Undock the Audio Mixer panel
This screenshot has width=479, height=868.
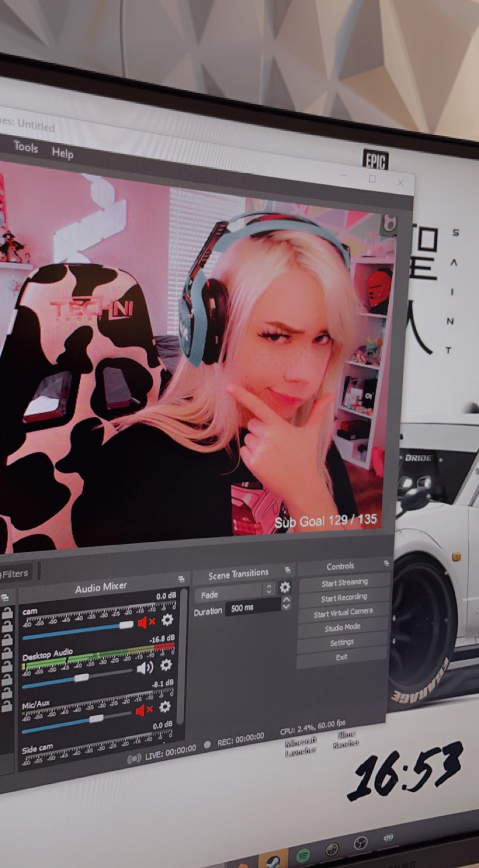point(181,579)
